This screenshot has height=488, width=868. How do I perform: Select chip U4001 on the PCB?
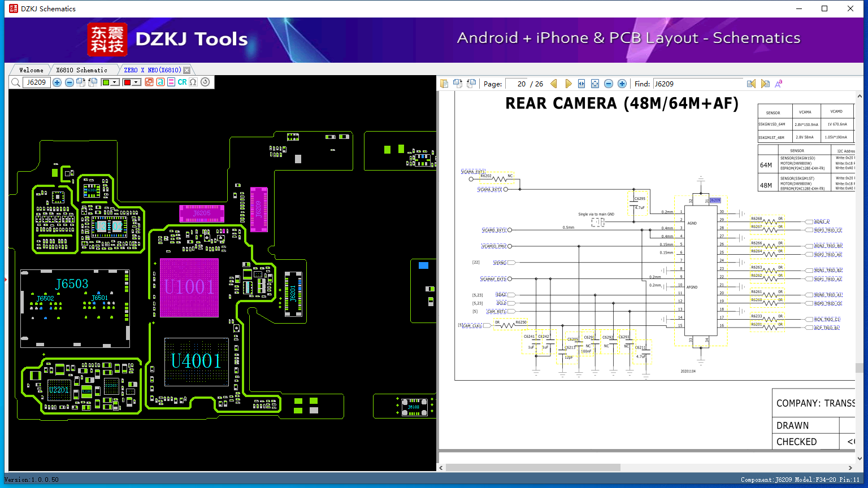(x=196, y=361)
